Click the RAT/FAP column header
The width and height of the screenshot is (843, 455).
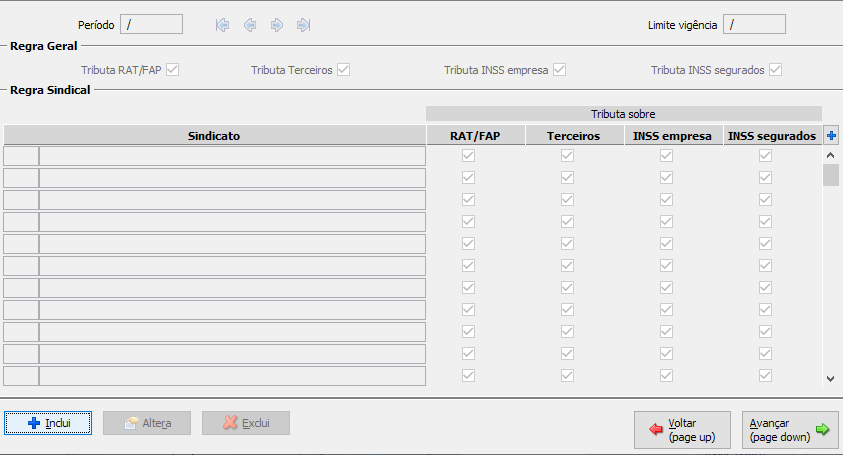(x=475, y=136)
